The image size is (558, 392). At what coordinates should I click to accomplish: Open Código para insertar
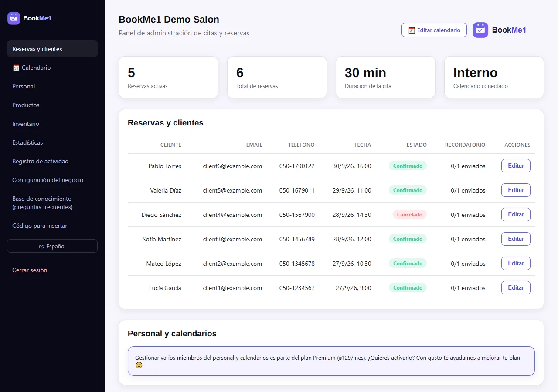[x=52, y=226]
